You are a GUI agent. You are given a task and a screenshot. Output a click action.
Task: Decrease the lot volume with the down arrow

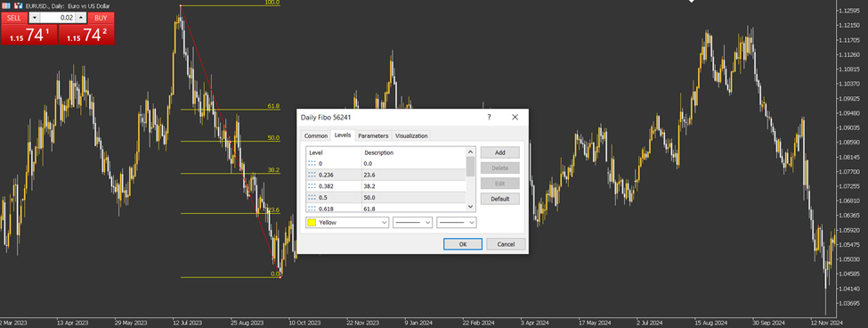click(x=35, y=18)
